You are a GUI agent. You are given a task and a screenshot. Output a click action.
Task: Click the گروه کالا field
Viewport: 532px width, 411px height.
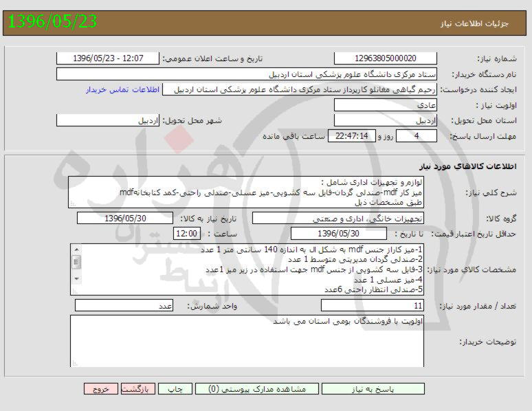338,219
